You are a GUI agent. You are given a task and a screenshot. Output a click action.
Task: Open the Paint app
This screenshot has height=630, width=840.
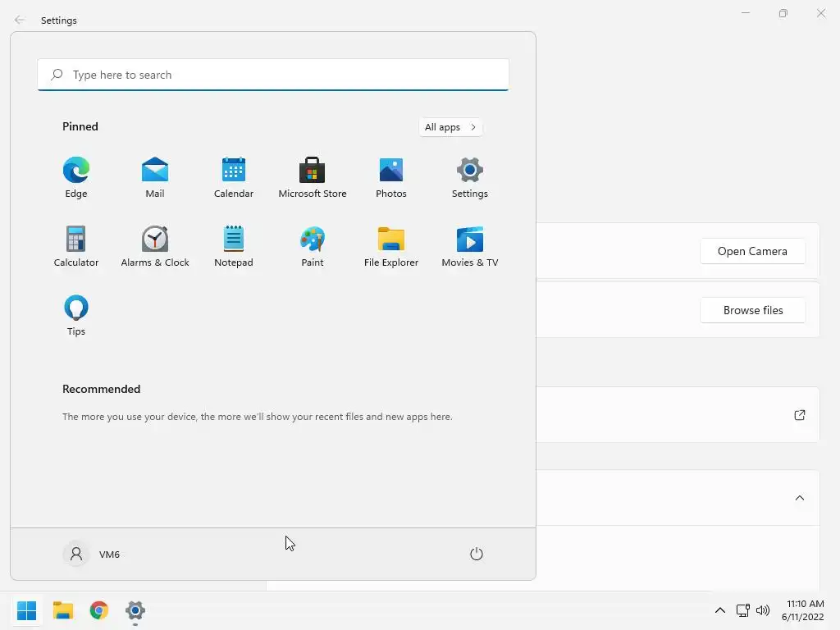click(x=313, y=246)
